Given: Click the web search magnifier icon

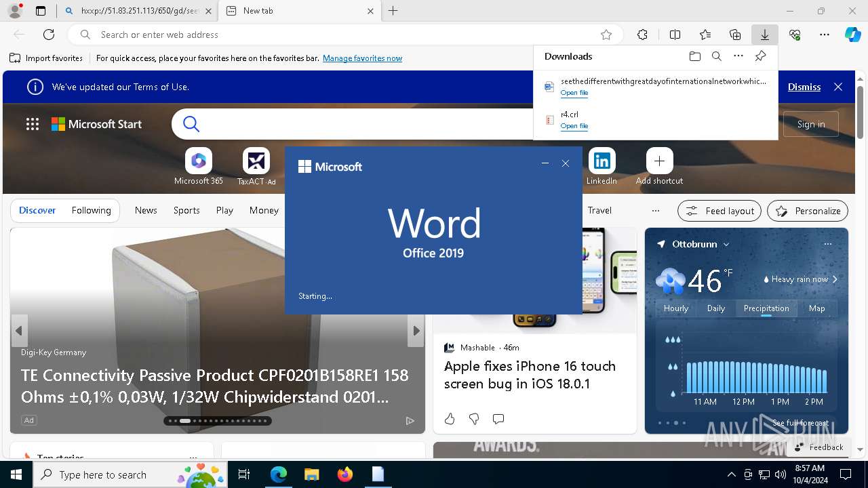Looking at the screenshot, I should click(191, 124).
